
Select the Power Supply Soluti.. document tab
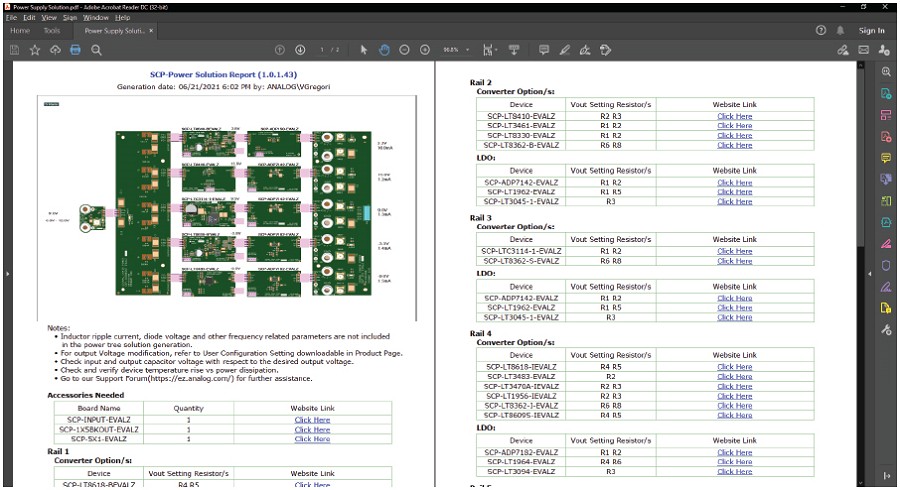pos(114,30)
